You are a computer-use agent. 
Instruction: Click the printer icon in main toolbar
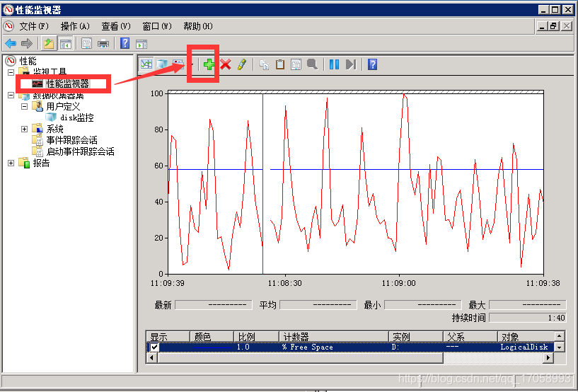pos(103,44)
